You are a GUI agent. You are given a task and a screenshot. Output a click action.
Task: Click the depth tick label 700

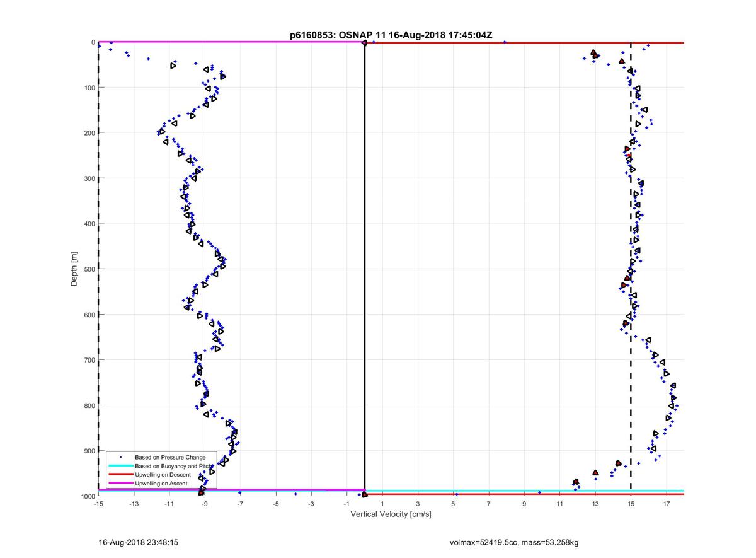(x=89, y=360)
